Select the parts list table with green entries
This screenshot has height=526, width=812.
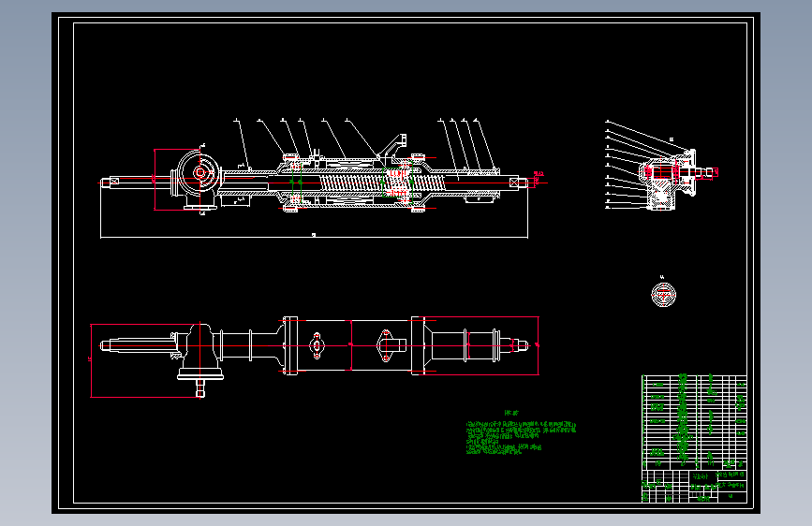pyautogui.click(x=694, y=422)
